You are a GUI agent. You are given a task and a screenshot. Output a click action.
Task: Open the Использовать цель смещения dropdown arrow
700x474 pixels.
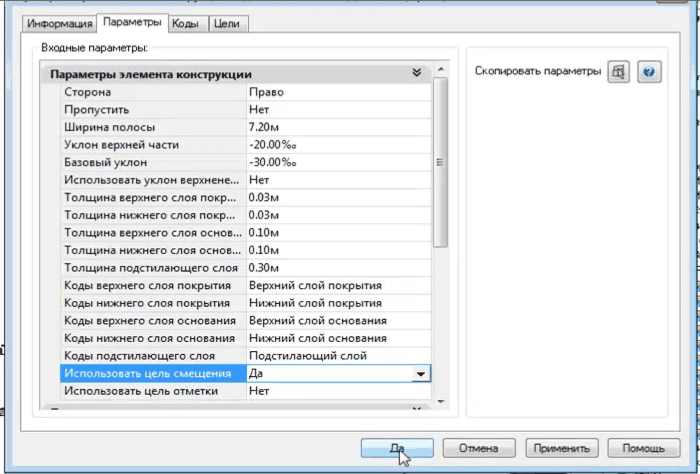pyautogui.click(x=421, y=373)
